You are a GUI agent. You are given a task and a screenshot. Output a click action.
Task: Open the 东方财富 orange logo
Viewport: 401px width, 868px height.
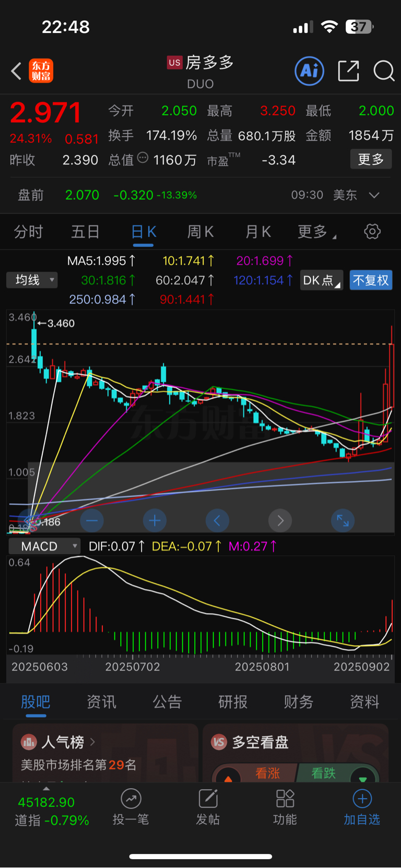(41, 71)
